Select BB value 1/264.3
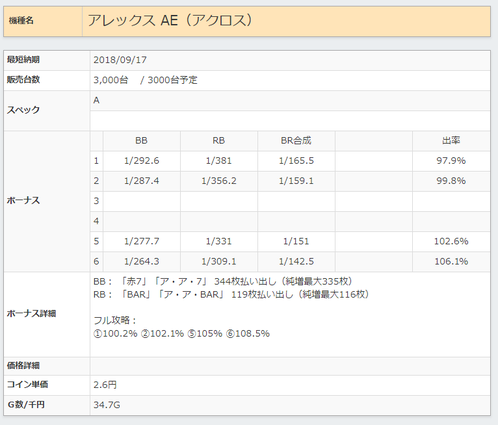The height and width of the screenshot is (425, 498). [x=142, y=261]
